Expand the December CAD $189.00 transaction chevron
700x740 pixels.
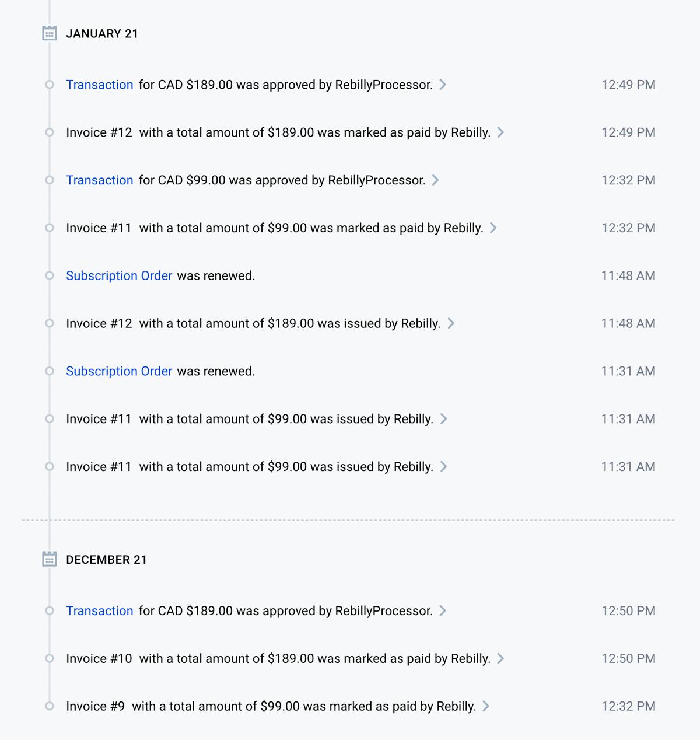[443, 610]
